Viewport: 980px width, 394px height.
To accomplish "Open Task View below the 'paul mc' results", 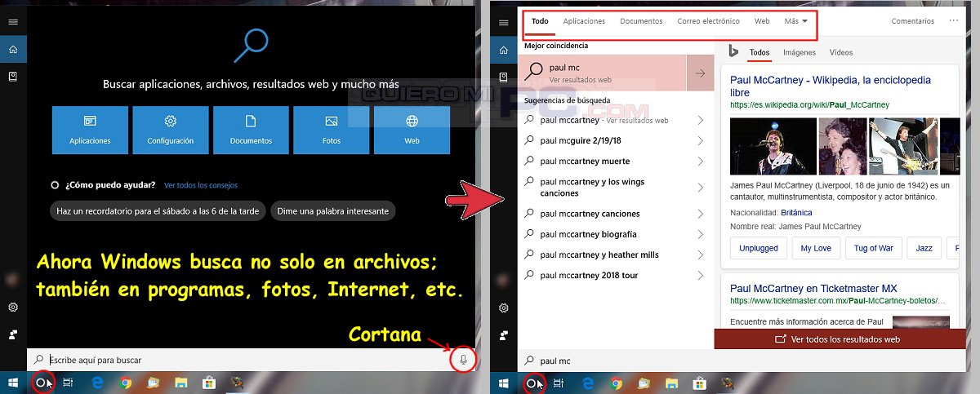I will click(559, 383).
